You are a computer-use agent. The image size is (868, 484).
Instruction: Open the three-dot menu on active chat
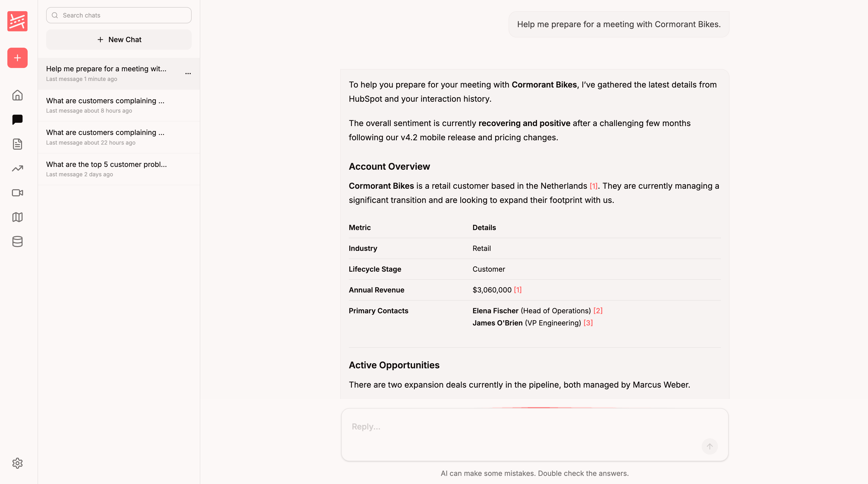[188, 73]
